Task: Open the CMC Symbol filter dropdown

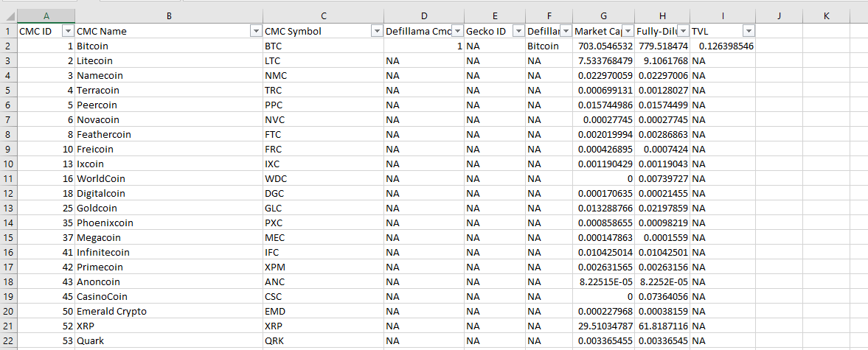Action: click(377, 32)
